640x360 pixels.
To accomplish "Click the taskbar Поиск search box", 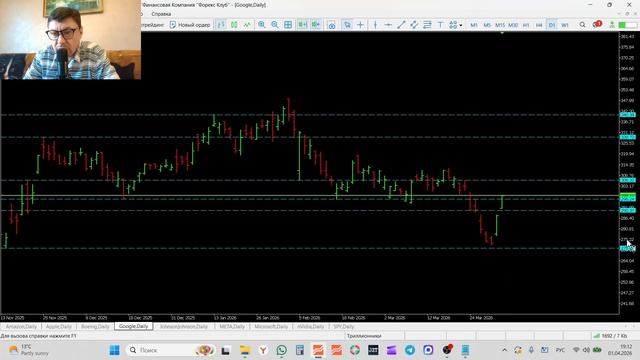I will [171, 350].
